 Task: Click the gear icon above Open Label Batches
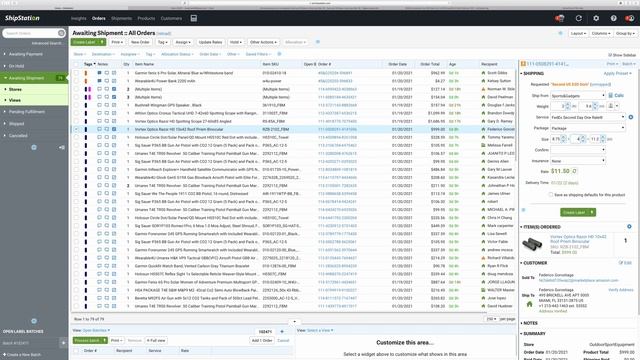34,321
